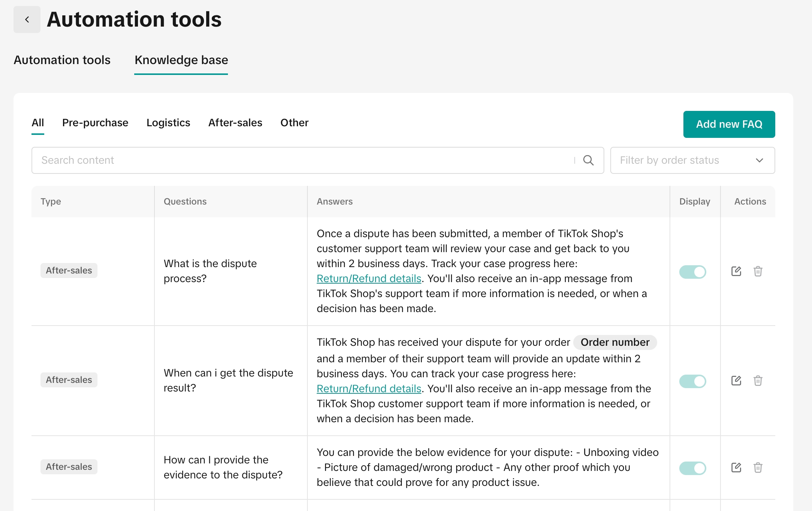Click the search magnifier icon
Screen dimensions: 812x511
pos(588,160)
